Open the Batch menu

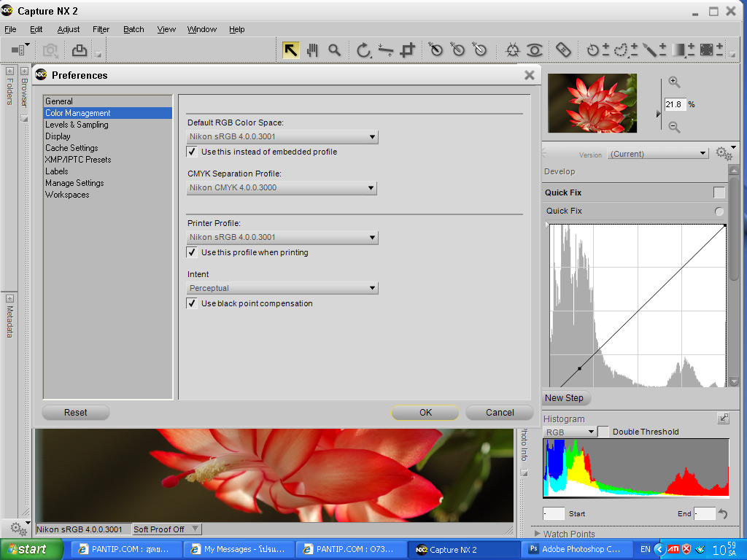click(x=133, y=29)
